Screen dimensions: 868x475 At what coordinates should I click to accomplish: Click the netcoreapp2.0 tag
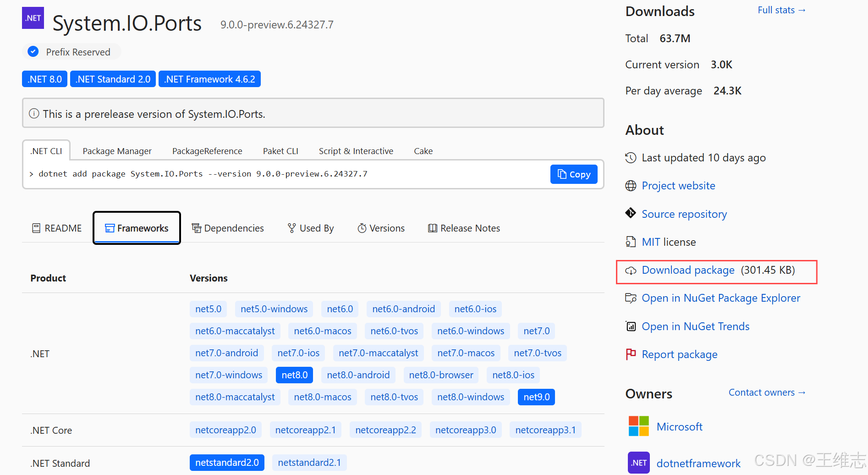coord(225,430)
